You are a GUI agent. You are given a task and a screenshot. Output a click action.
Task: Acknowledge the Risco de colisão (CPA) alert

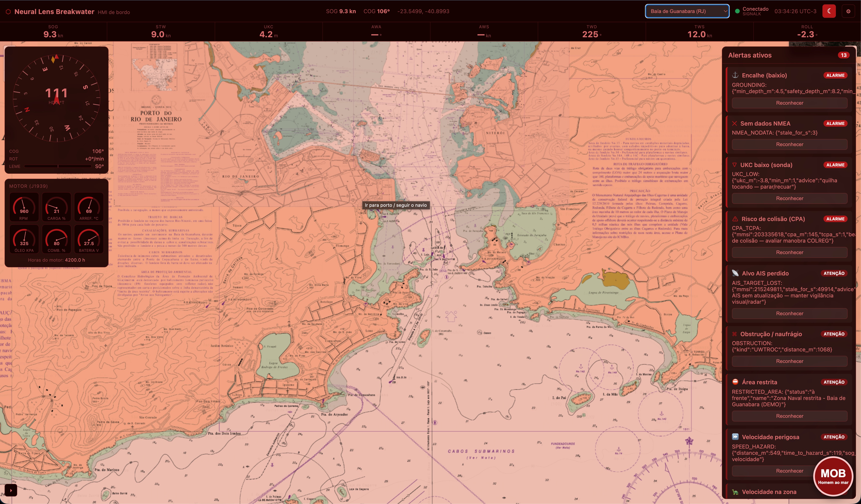click(790, 252)
